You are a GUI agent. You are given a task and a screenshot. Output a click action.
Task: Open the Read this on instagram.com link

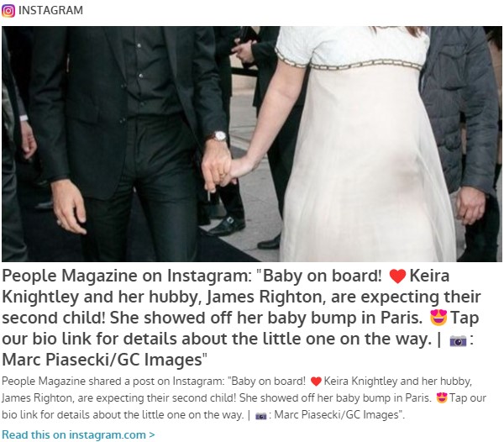pyautogui.click(x=78, y=434)
